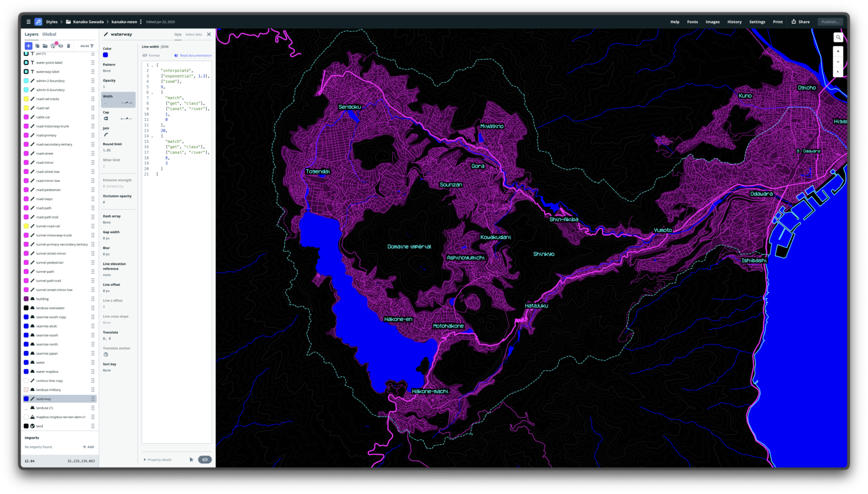Screen dimensions: 868x494
Task: Switch off the code view with the </> toggle
Action: click(x=205, y=459)
